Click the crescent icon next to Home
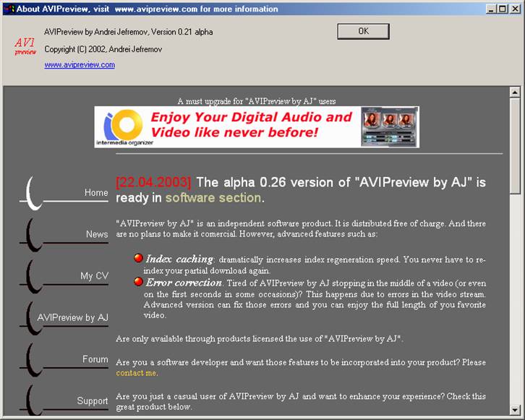 pos(30,191)
